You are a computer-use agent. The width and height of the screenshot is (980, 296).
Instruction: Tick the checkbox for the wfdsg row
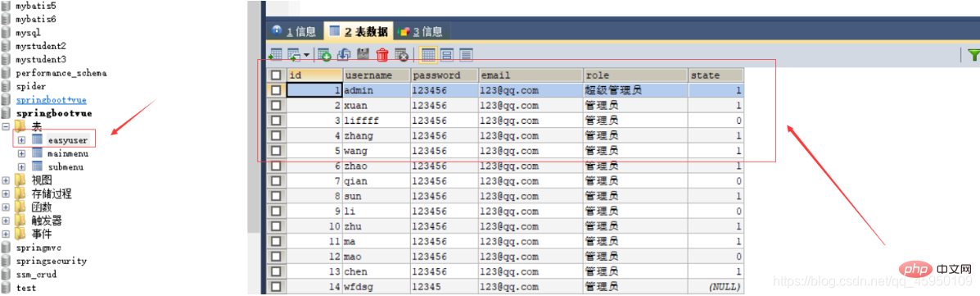coord(276,287)
